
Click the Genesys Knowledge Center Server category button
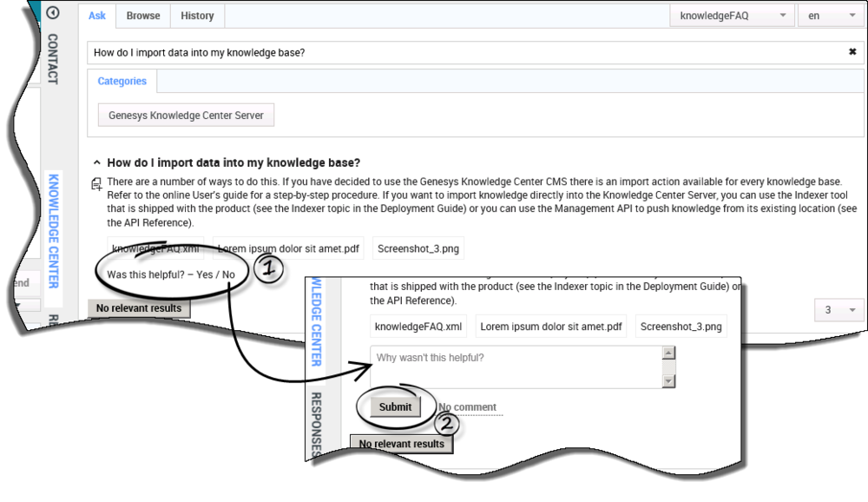(x=186, y=116)
